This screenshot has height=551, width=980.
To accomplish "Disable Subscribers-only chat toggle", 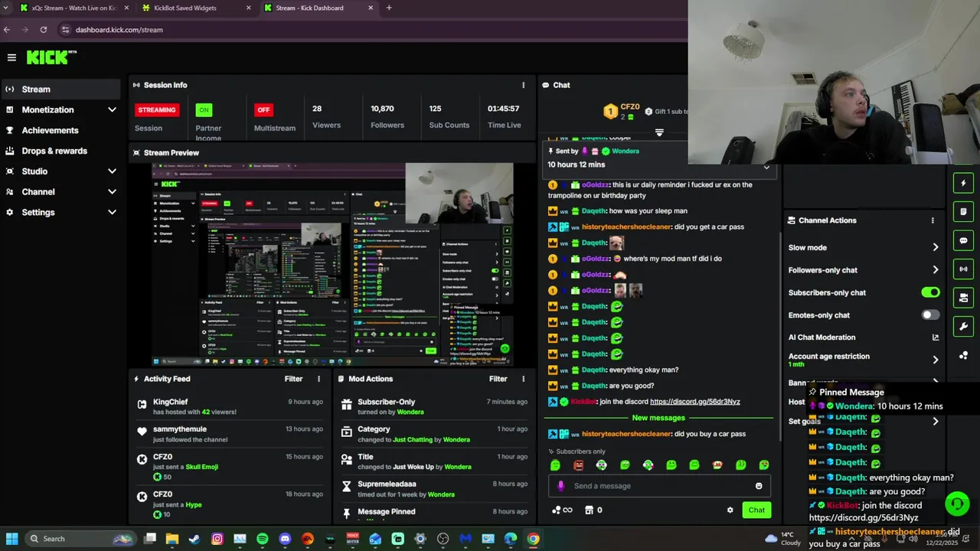I will (930, 292).
